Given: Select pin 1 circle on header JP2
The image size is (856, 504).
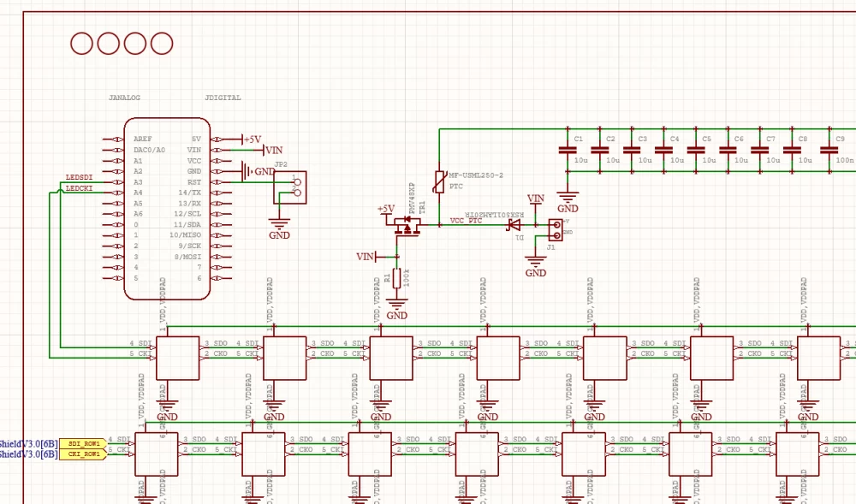Looking at the screenshot, I should [x=297, y=182].
